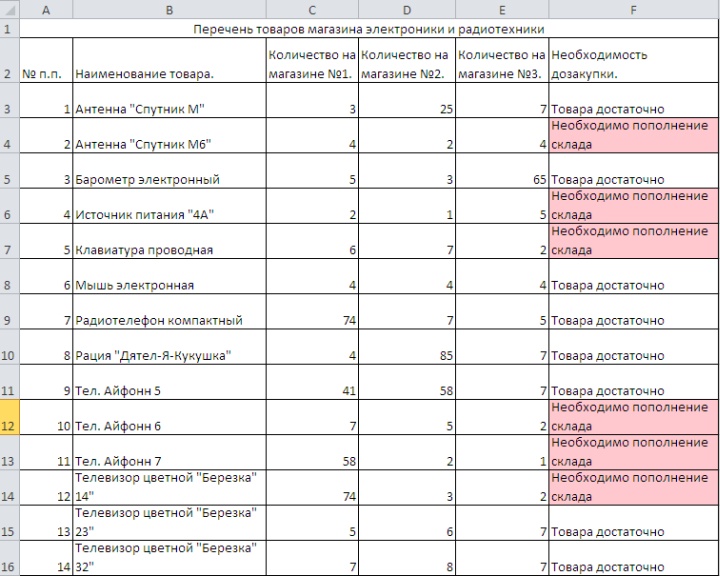Select cell 'Клавиатура проводная'
The width and height of the screenshot is (720, 576).
click(169, 241)
